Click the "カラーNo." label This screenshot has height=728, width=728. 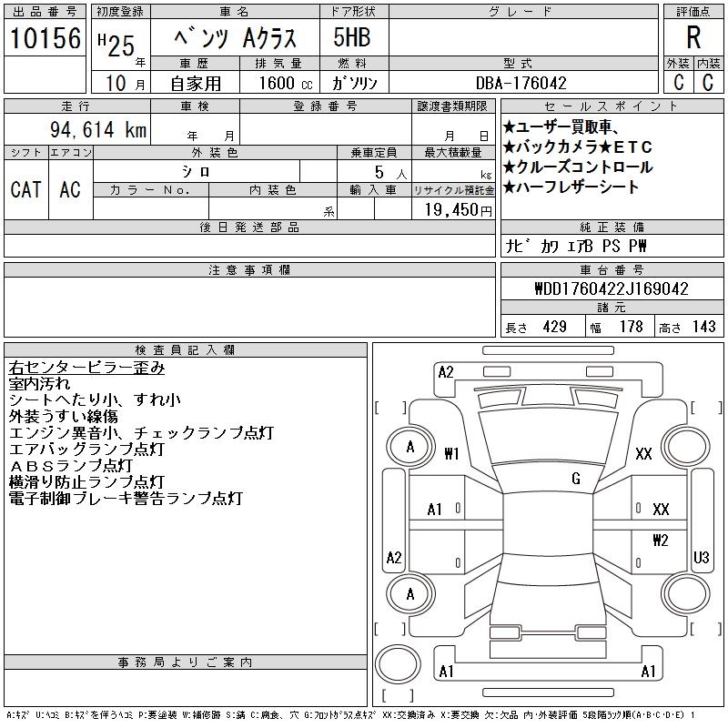pyautogui.click(x=150, y=190)
